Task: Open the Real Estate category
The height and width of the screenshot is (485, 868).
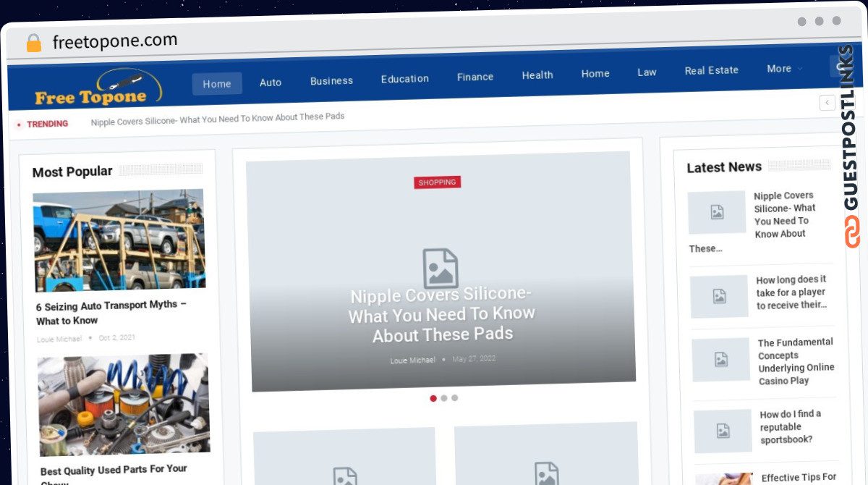Action: pos(712,70)
